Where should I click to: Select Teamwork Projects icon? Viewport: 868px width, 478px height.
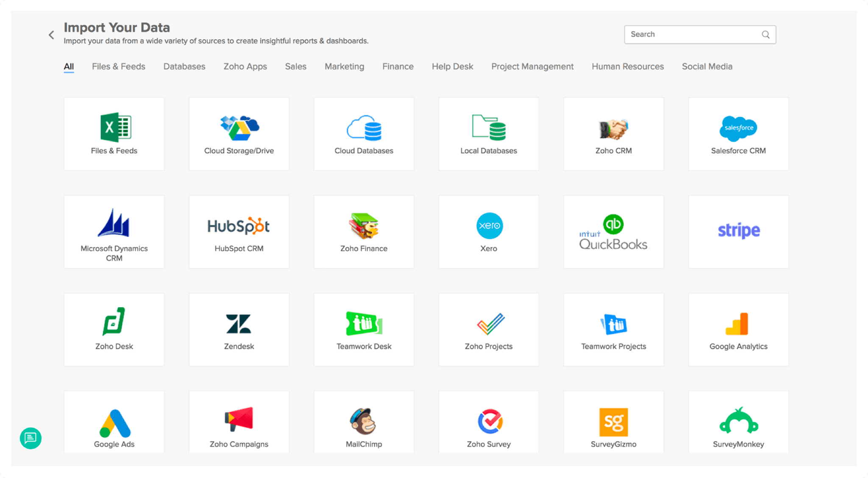614,324
